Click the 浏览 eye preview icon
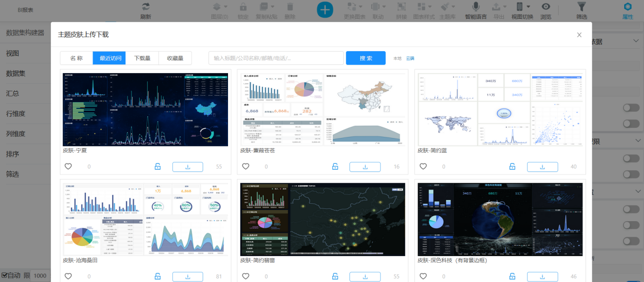644x282 pixels. (546, 7)
